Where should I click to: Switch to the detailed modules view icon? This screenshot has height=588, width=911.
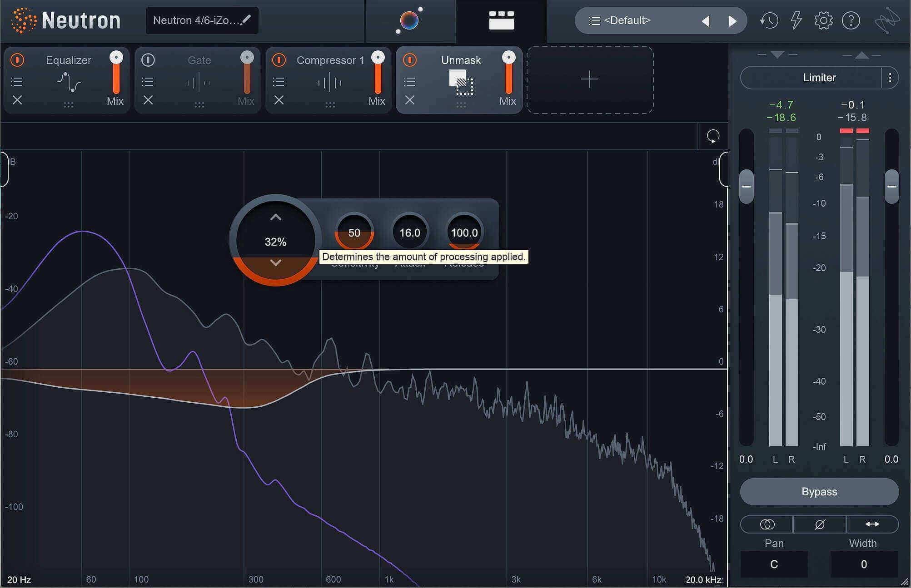click(x=501, y=20)
